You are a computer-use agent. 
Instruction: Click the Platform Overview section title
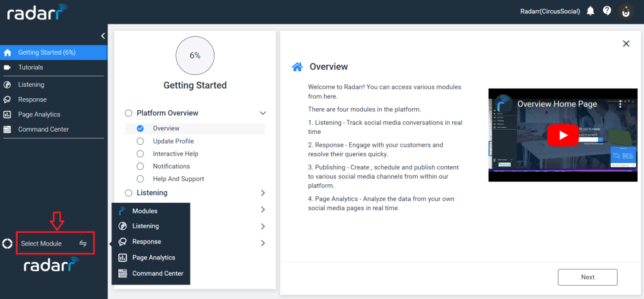[x=167, y=113]
